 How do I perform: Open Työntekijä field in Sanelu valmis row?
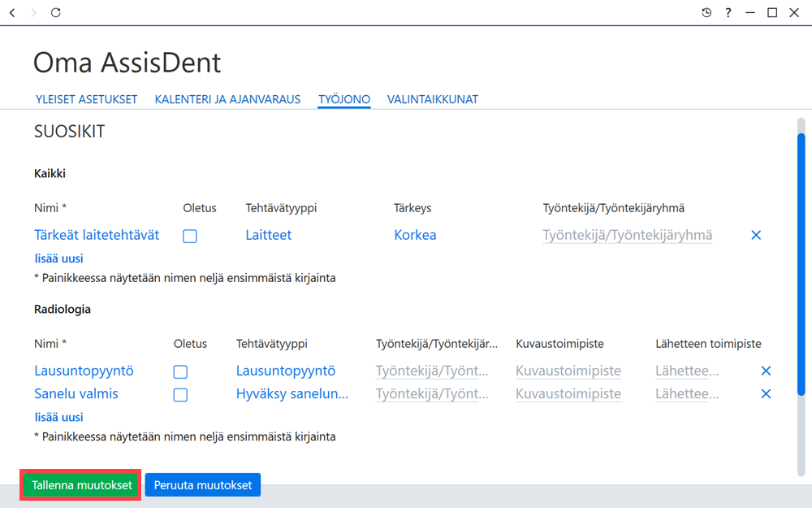[x=432, y=394]
